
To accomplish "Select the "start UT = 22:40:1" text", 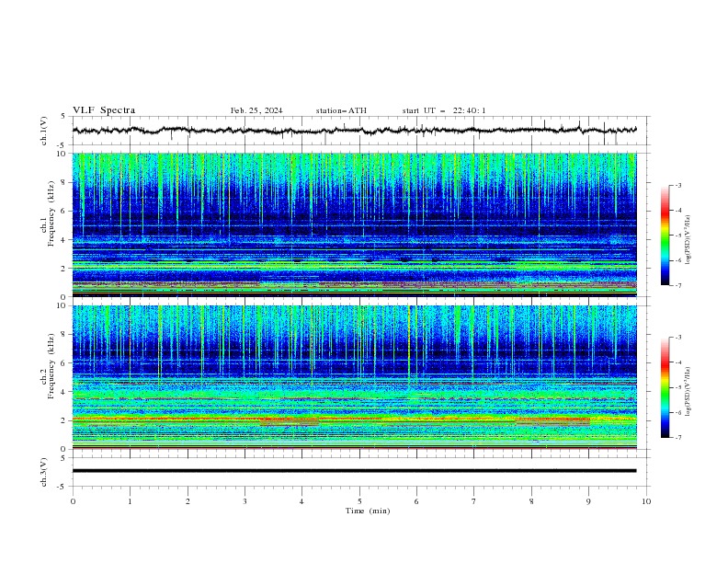I will (444, 110).
